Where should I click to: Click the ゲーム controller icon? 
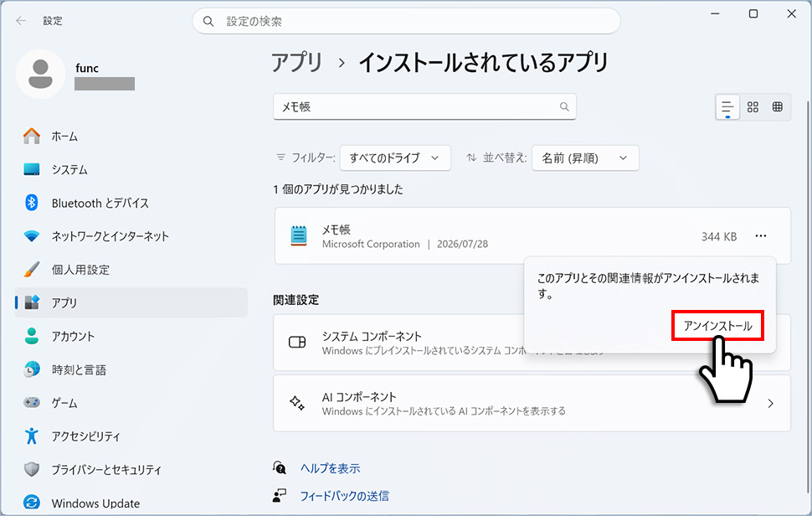click(x=32, y=403)
